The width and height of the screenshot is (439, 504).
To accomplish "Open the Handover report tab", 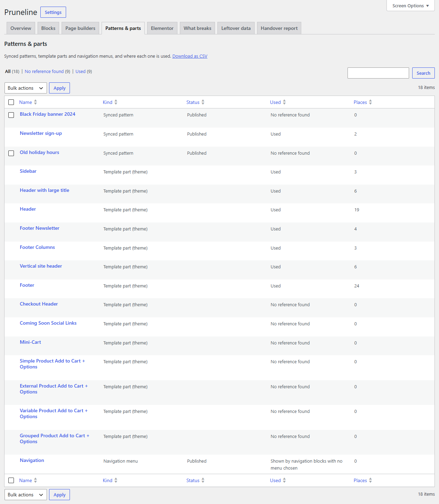I will coord(279,28).
